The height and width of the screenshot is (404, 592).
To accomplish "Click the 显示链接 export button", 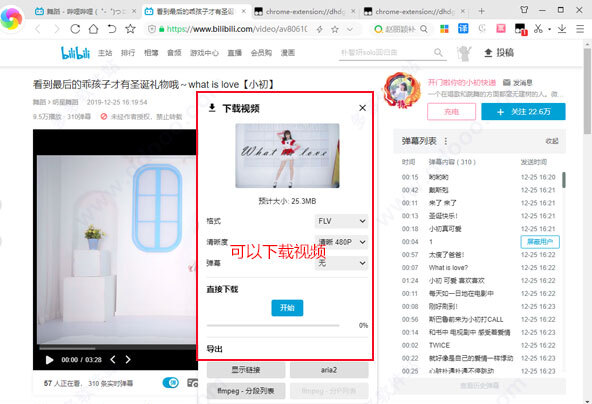I will click(x=246, y=370).
